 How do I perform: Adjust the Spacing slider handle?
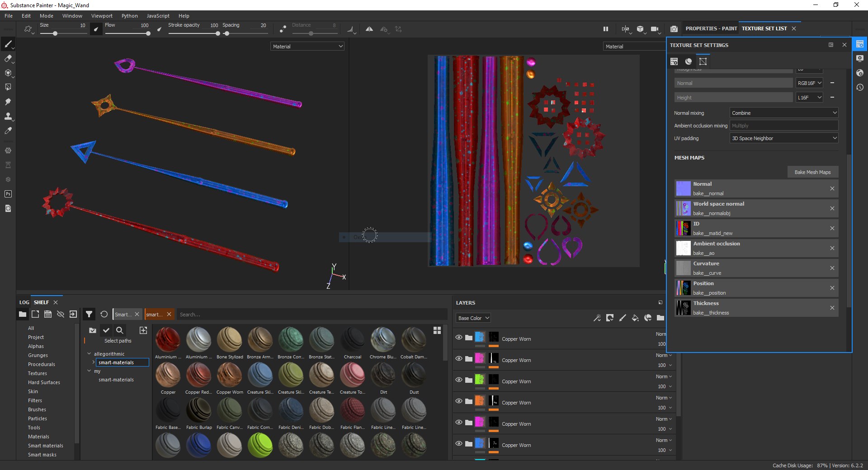(x=226, y=33)
